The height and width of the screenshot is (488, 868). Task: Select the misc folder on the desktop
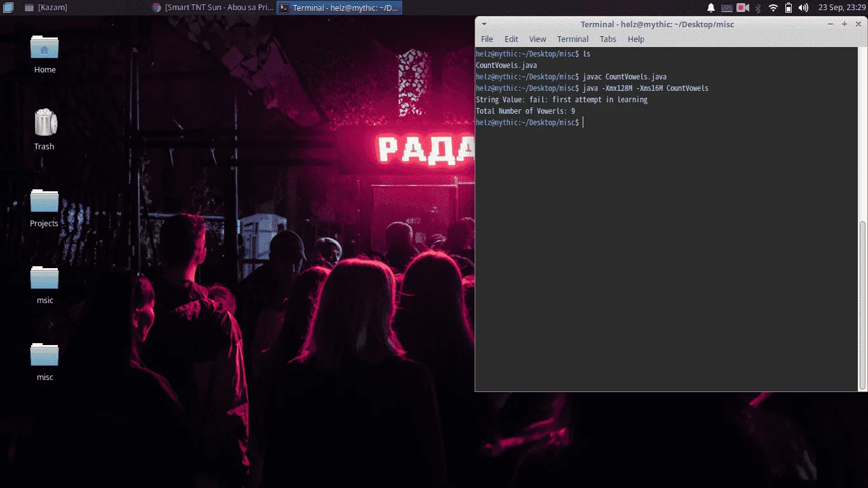pyautogui.click(x=44, y=355)
